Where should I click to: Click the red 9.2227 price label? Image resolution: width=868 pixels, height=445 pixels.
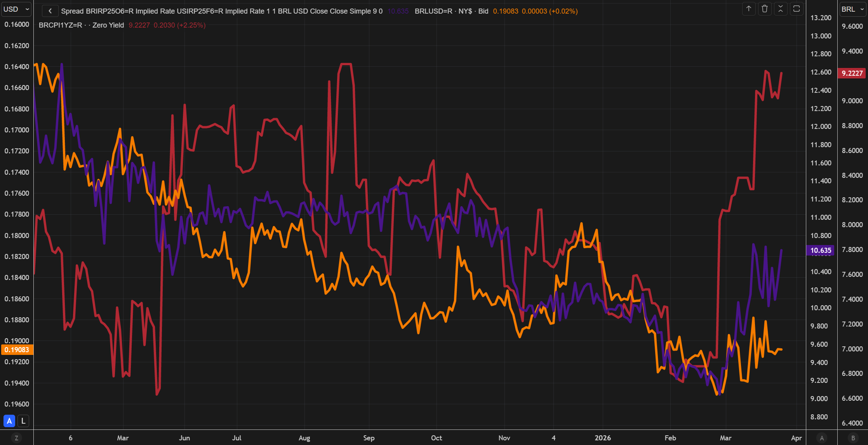852,73
